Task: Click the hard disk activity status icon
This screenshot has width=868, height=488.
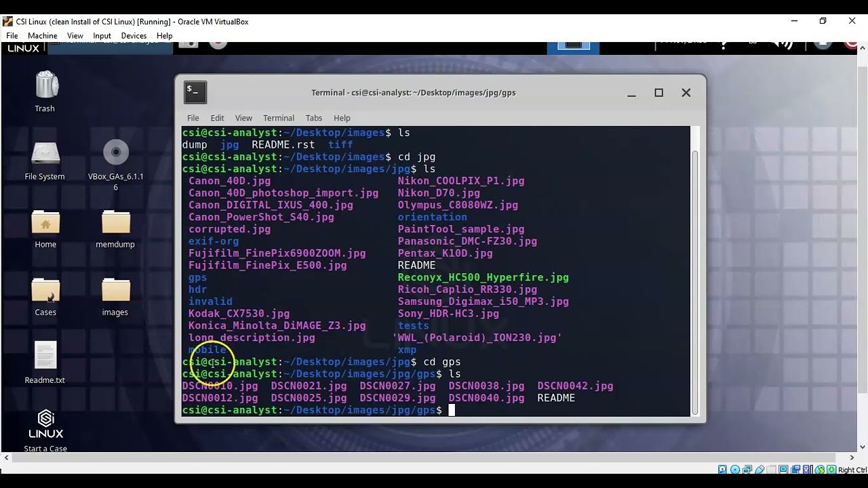Action: (722, 470)
